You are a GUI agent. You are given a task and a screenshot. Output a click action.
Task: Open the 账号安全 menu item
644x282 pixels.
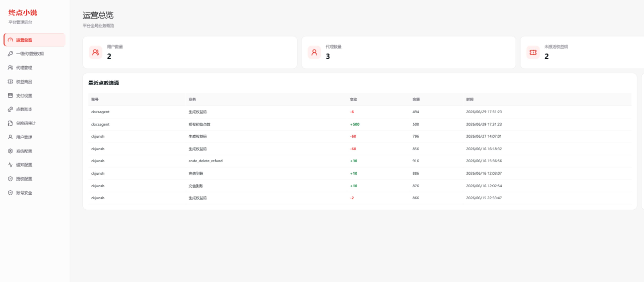[34, 193]
